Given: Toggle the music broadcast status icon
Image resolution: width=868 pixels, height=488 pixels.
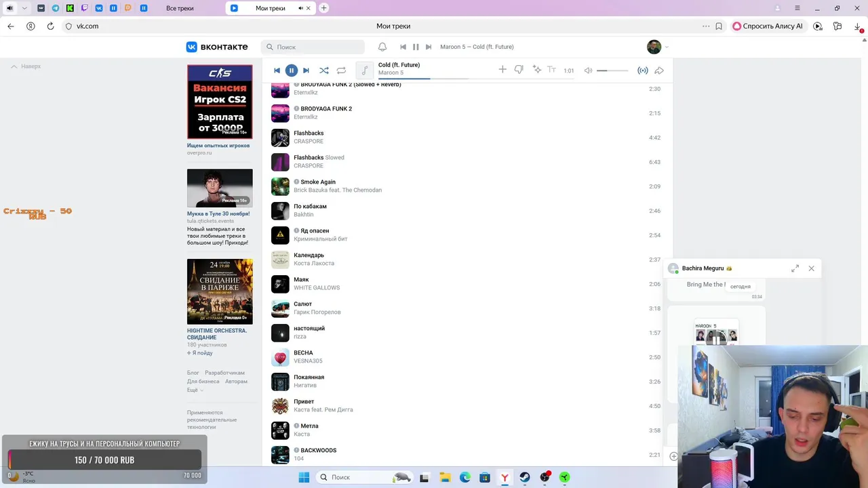Looking at the screenshot, I should [642, 70].
